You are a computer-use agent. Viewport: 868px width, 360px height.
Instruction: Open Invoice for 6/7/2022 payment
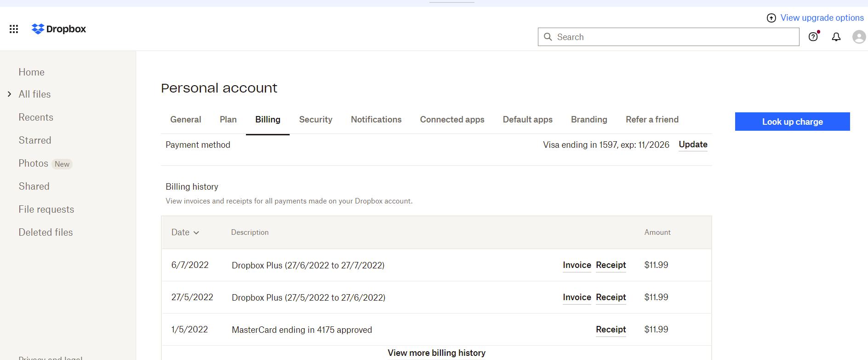point(577,265)
